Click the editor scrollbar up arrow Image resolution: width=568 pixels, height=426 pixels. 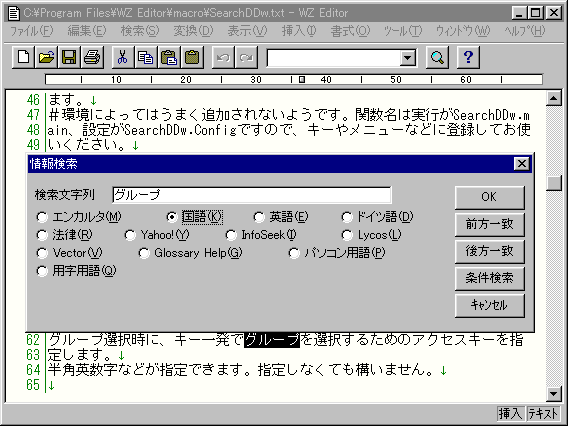pyautogui.click(x=554, y=98)
